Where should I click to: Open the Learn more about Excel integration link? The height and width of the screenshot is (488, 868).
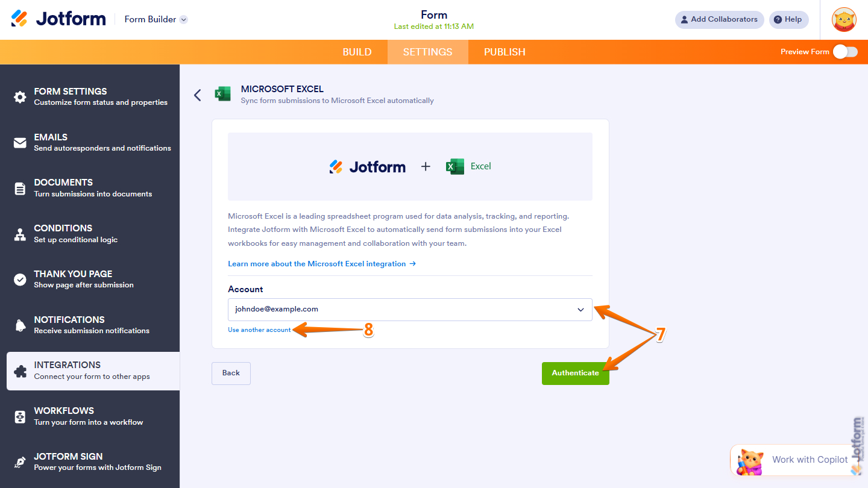tap(322, 264)
